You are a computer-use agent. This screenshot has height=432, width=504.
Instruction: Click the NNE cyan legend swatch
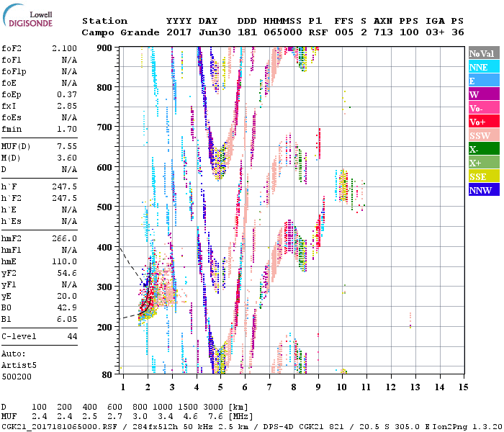[x=483, y=67]
